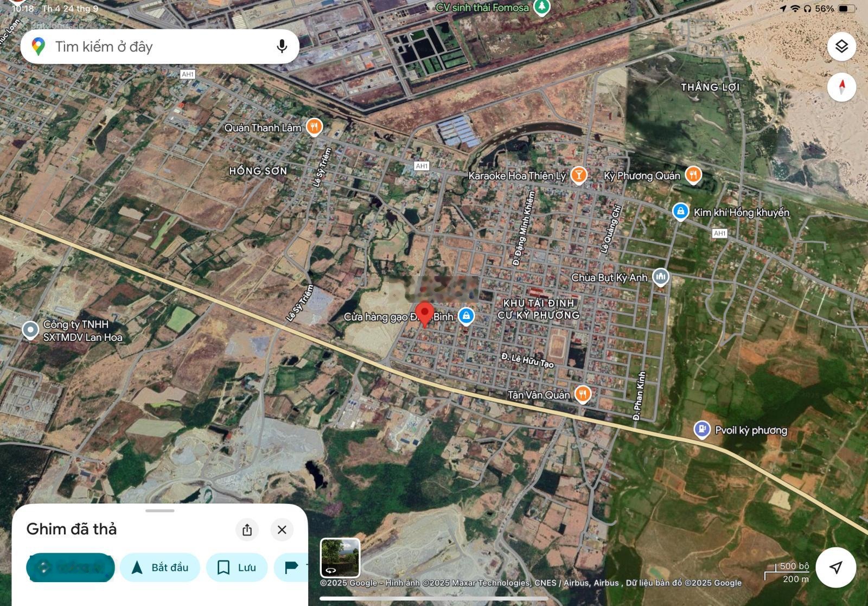Open the Kim khí Hồng khuyến shop marker
The width and height of the screenshot is (868, 606).
click(x=680, y=212)
